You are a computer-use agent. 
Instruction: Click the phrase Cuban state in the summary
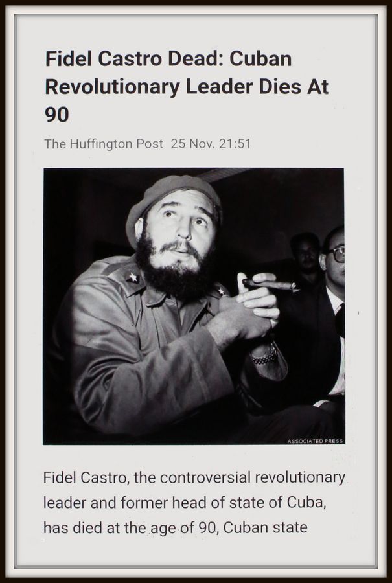click(x=265, y=527)
